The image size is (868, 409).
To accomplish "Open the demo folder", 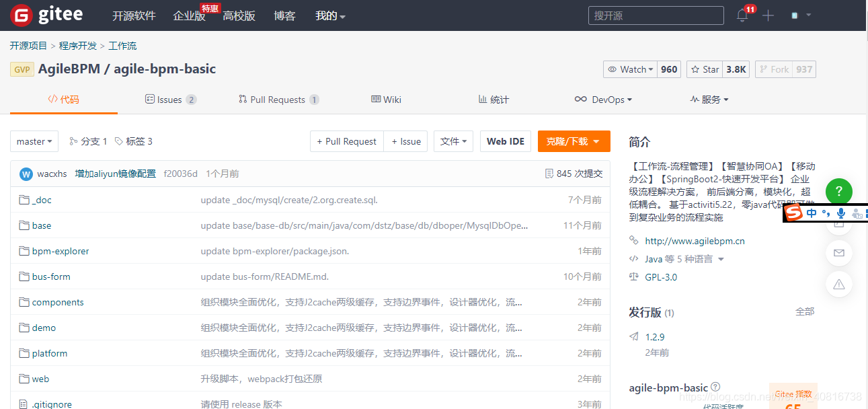I will [44, 328].
